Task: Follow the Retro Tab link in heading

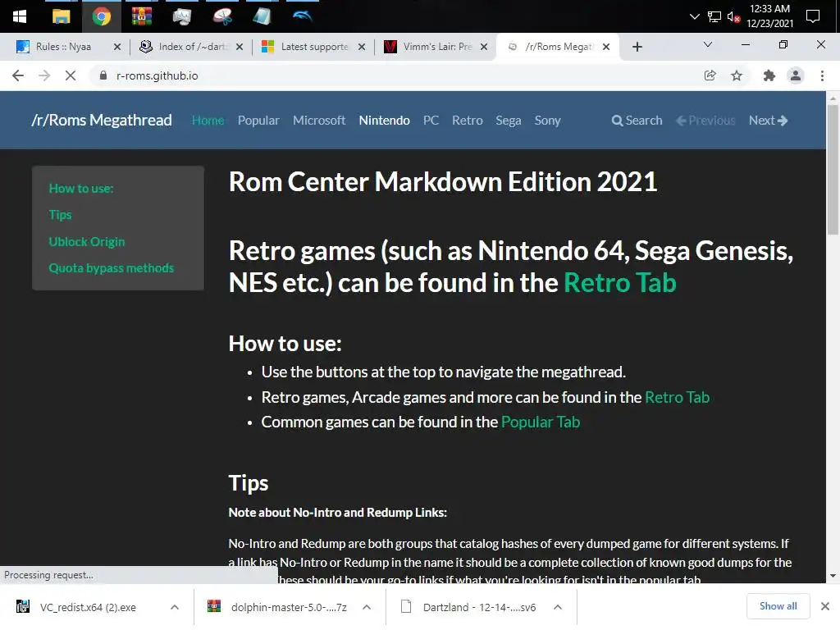Action: [620, 282]
